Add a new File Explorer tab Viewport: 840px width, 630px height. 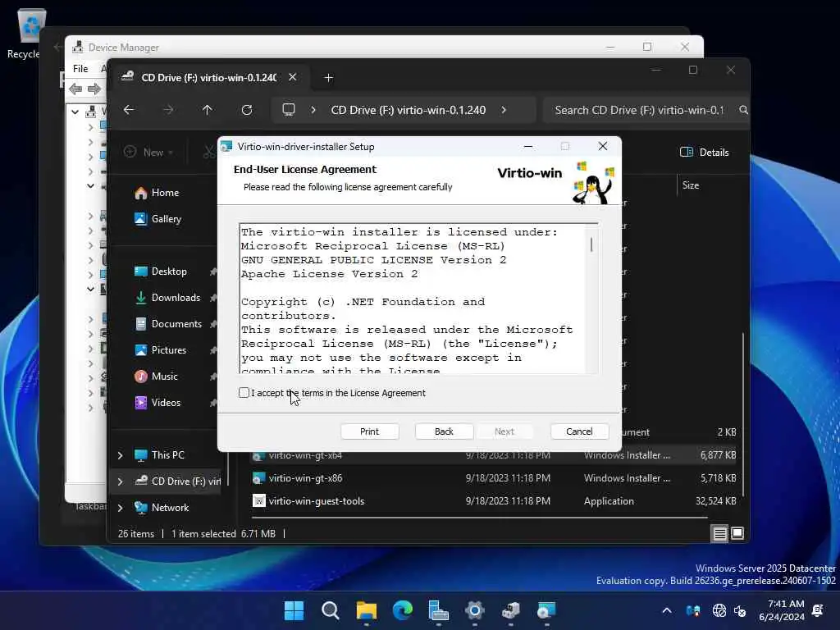pos(328,78)
